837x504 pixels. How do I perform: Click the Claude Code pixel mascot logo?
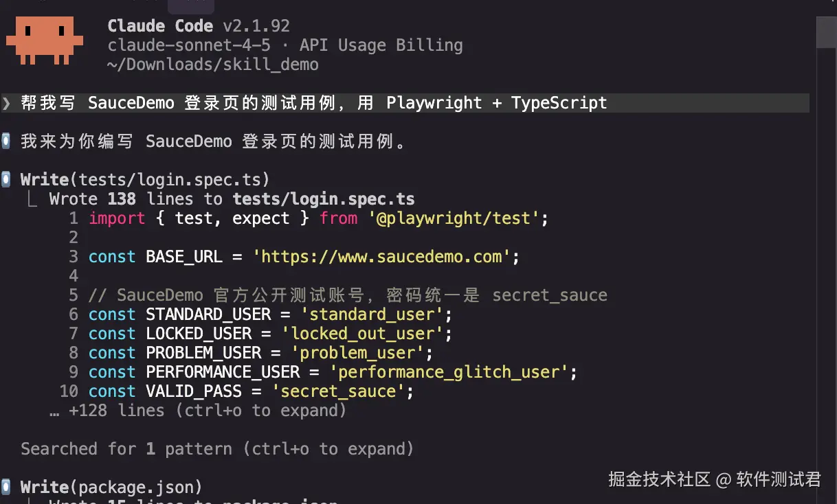(x=45, y=41)
